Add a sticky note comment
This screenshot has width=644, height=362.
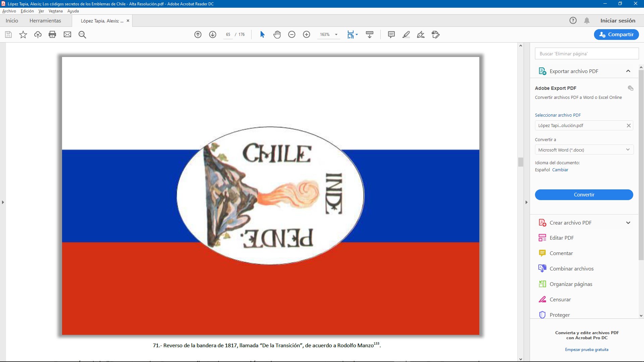(x=391, y=35)
